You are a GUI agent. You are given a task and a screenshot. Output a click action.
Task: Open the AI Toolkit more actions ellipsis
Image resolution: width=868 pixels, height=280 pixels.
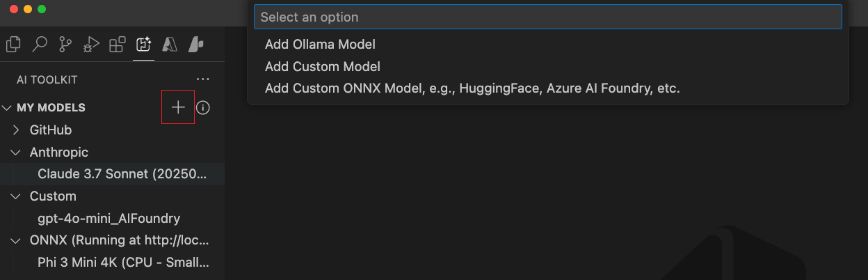point(203,79)
